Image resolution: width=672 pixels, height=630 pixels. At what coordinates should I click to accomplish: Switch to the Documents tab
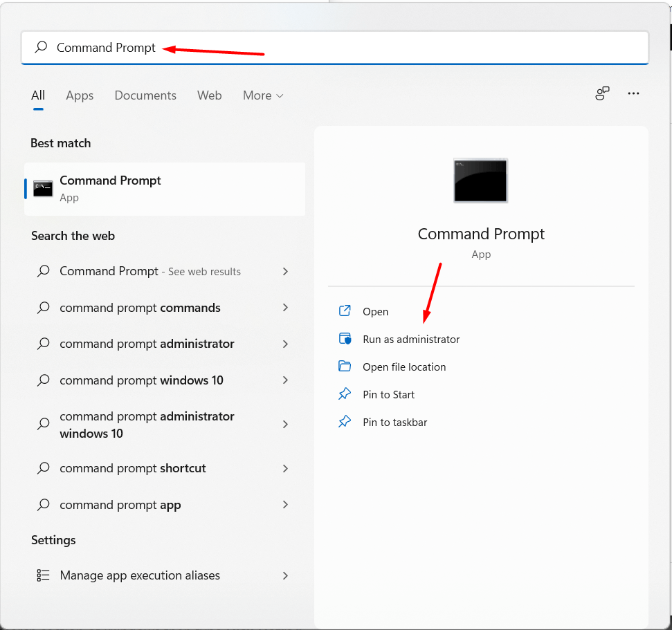(x=145, y=95)
